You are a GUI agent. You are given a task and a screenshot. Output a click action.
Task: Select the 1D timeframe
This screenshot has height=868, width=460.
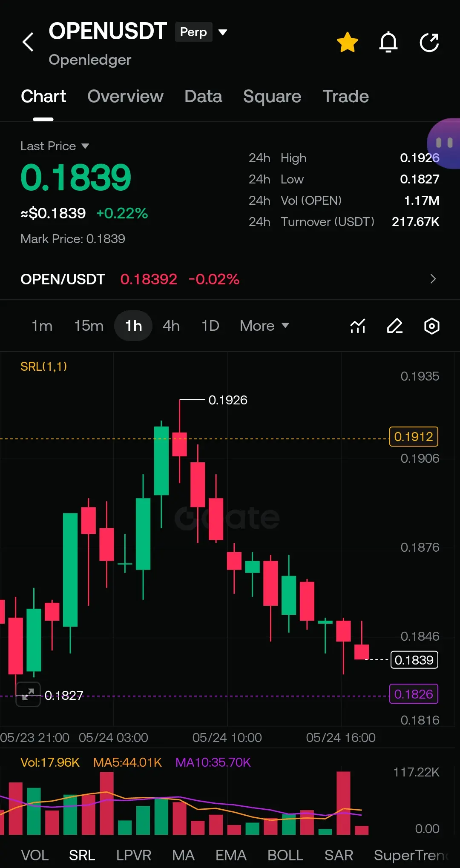click(x=210, y=326)
